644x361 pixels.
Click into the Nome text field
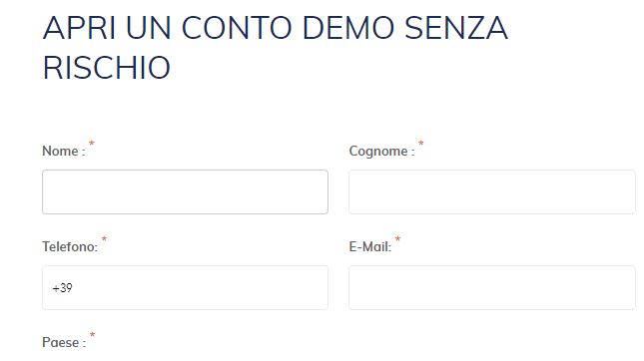pyautogui.click(x=185, y=191)
